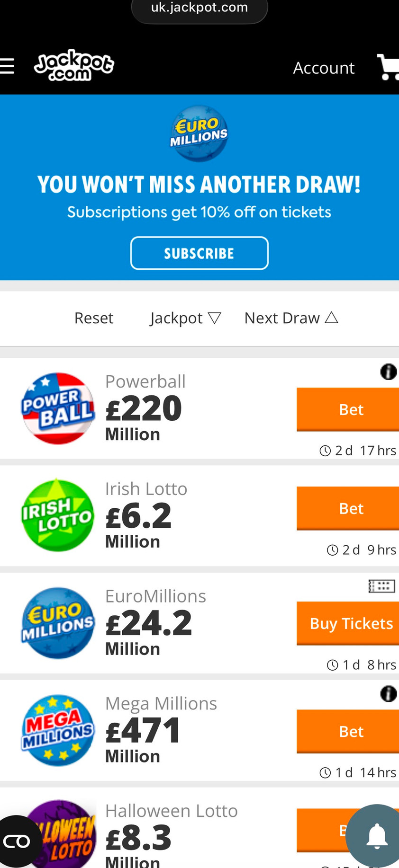The image size is (399, 868).
Task: Open the notification bell
Action: tap(377, 836)
